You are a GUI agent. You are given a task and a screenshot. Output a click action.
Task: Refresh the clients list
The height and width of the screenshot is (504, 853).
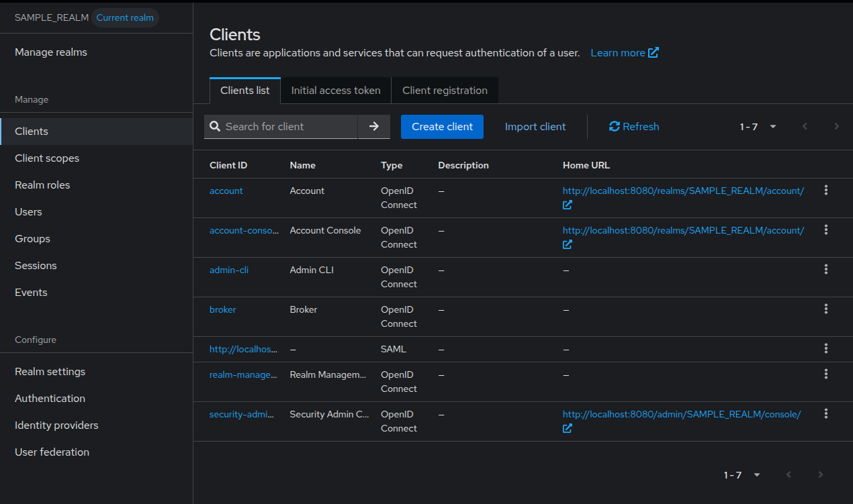633,126
